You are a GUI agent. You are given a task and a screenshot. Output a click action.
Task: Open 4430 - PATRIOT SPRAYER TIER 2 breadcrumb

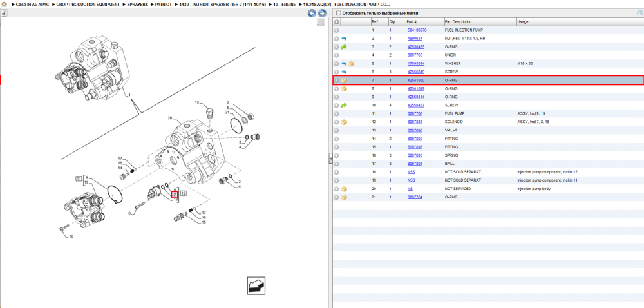coord(222,4)
